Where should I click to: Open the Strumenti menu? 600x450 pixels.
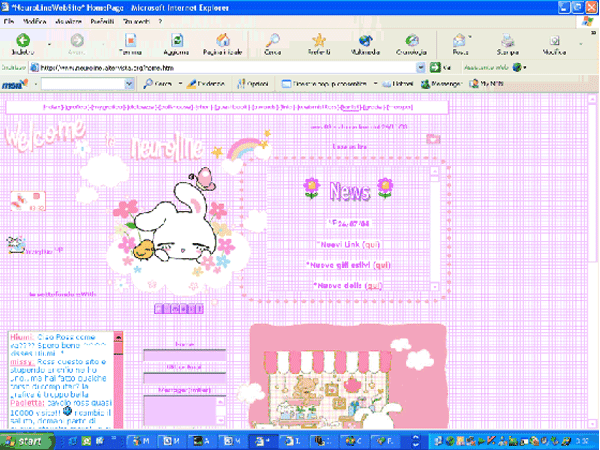pos(136,21)
